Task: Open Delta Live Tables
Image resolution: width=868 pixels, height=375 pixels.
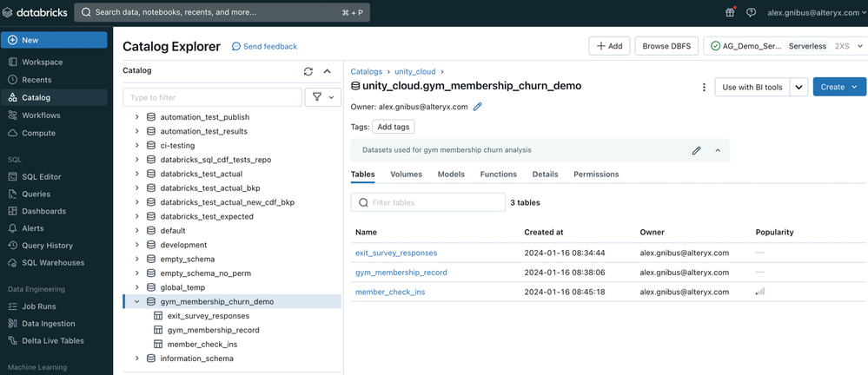Action: (54, 340)
